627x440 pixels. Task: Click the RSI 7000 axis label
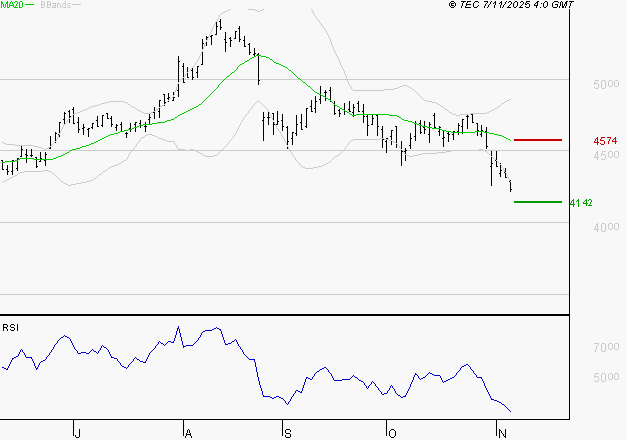coord(606,347)
